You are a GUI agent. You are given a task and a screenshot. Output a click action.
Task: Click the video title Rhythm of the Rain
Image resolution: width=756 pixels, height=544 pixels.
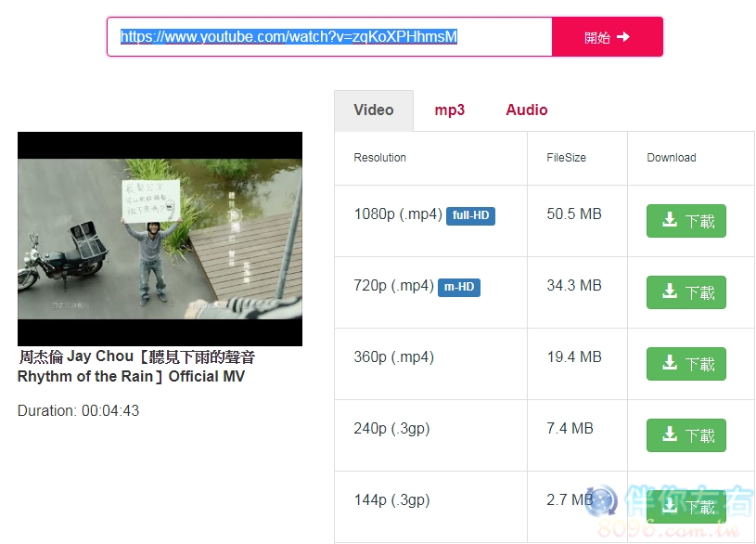pos(136,367)
